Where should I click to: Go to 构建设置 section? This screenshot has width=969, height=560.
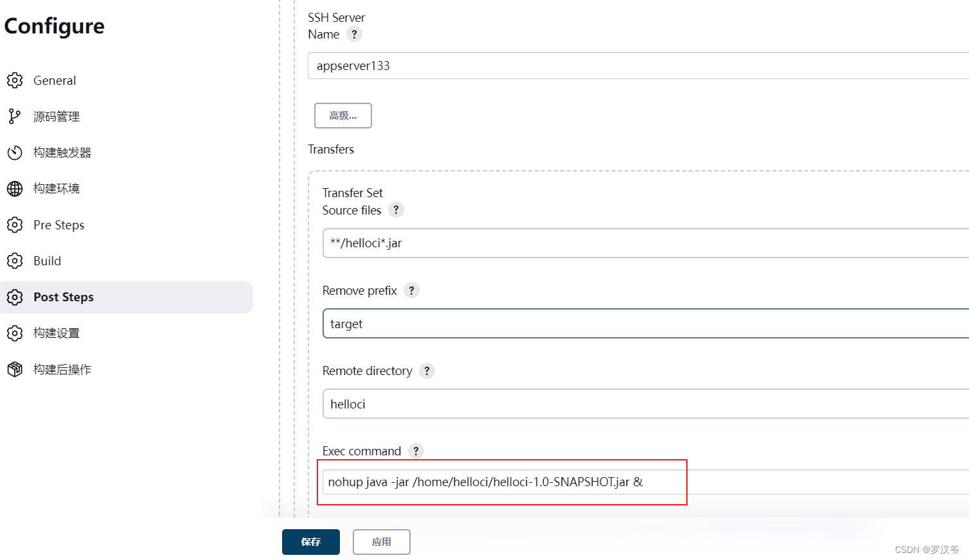click(127, 333)
